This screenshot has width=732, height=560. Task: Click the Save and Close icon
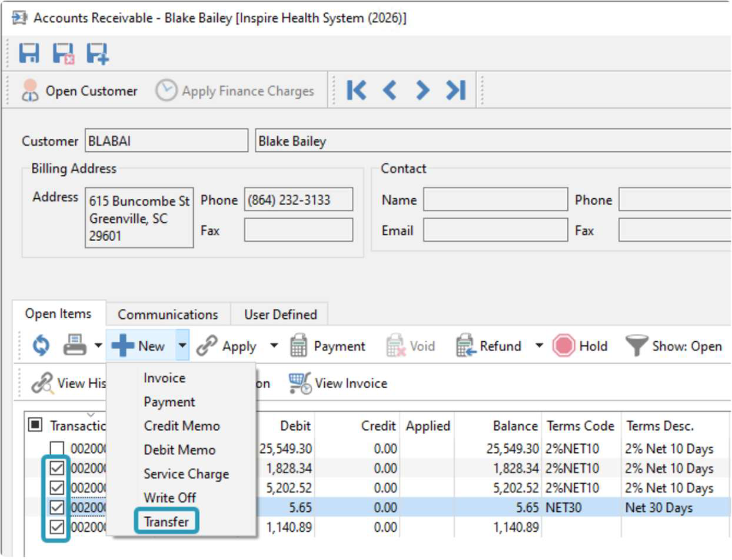63,54
